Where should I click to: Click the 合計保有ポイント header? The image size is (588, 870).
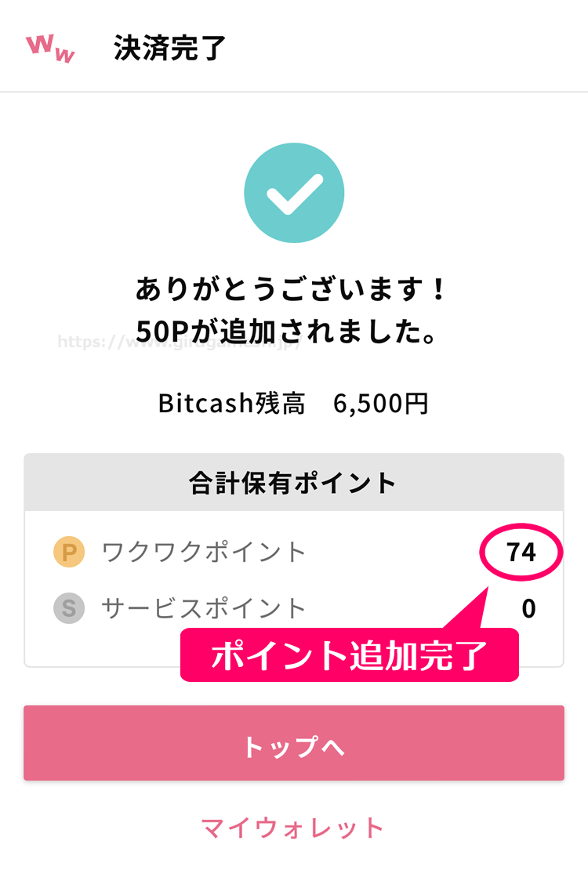(293, 483)
